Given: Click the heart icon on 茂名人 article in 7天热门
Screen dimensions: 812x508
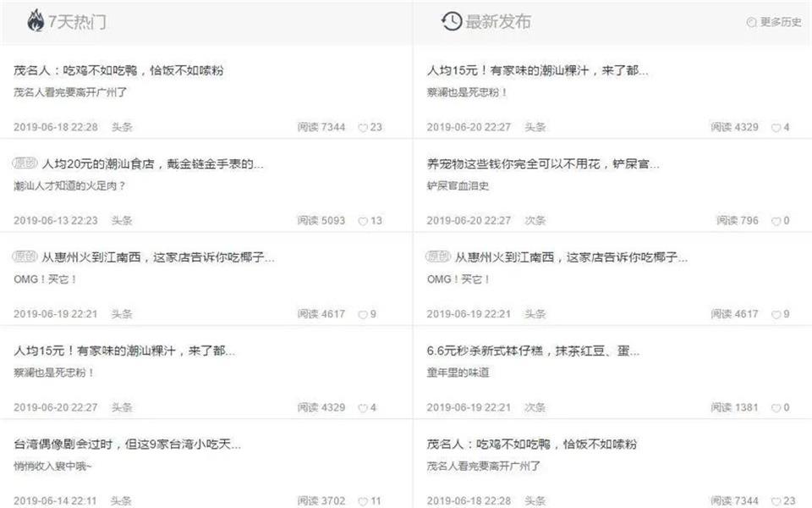Looking at the screenshot, I should point(363,128).
